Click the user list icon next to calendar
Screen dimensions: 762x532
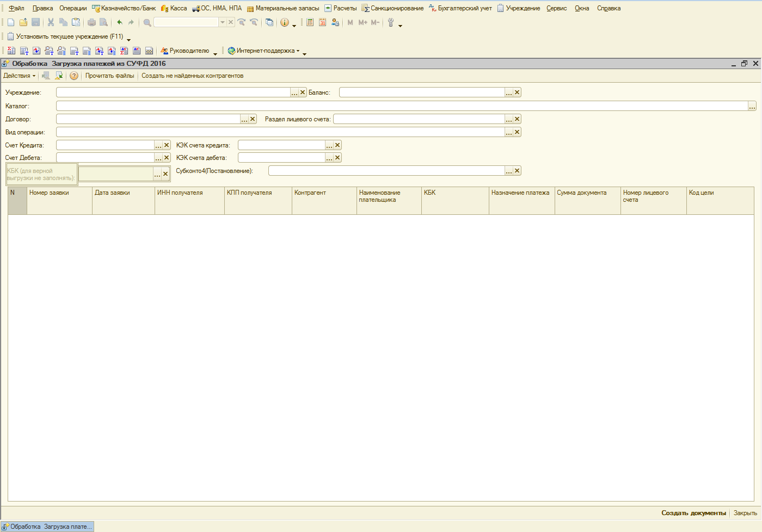(x=335, y=22)
